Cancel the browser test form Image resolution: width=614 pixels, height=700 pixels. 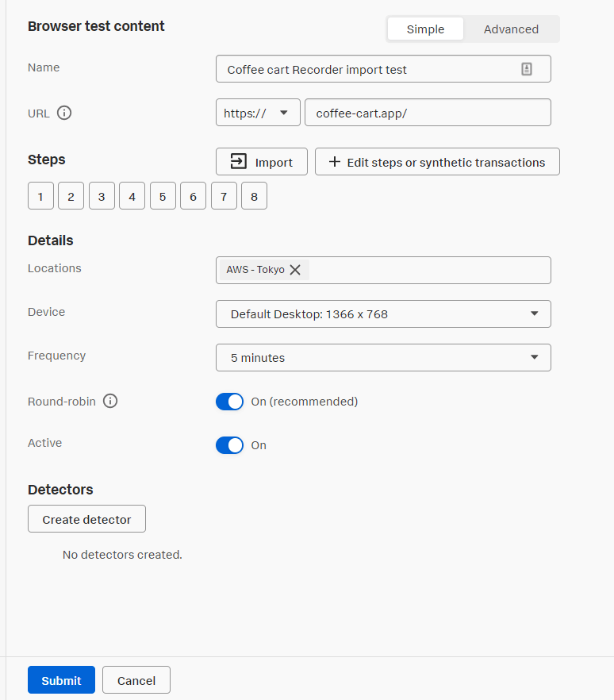pyautogui.click(x=136, y=680)
